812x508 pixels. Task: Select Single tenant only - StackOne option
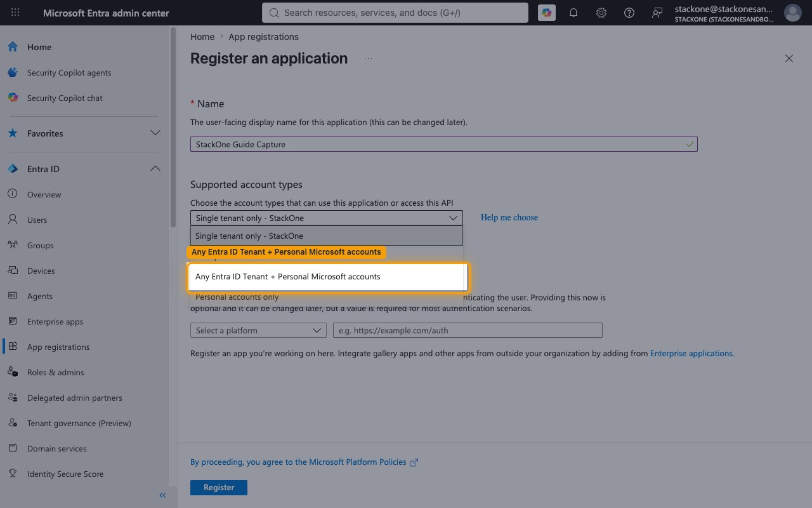327,236
